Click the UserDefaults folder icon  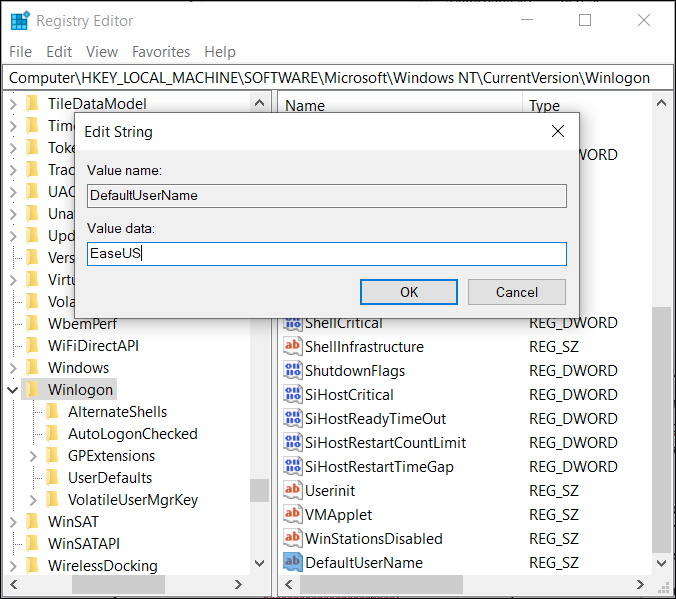(52, 477)
